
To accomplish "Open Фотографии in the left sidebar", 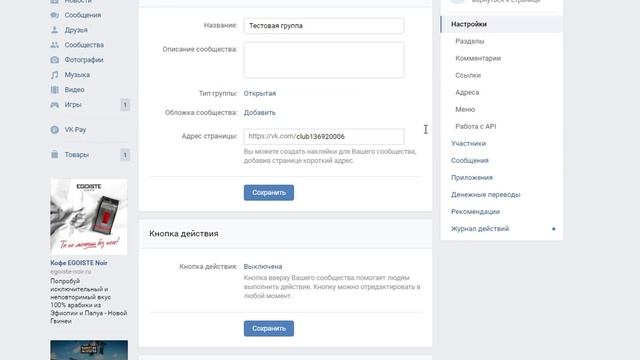I will click(x=84, y=60).
